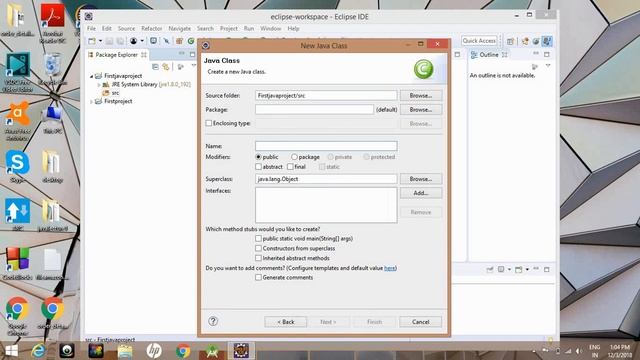Click the Back button in the dialog
640x360 pixels.
click(x=286, y=322)
